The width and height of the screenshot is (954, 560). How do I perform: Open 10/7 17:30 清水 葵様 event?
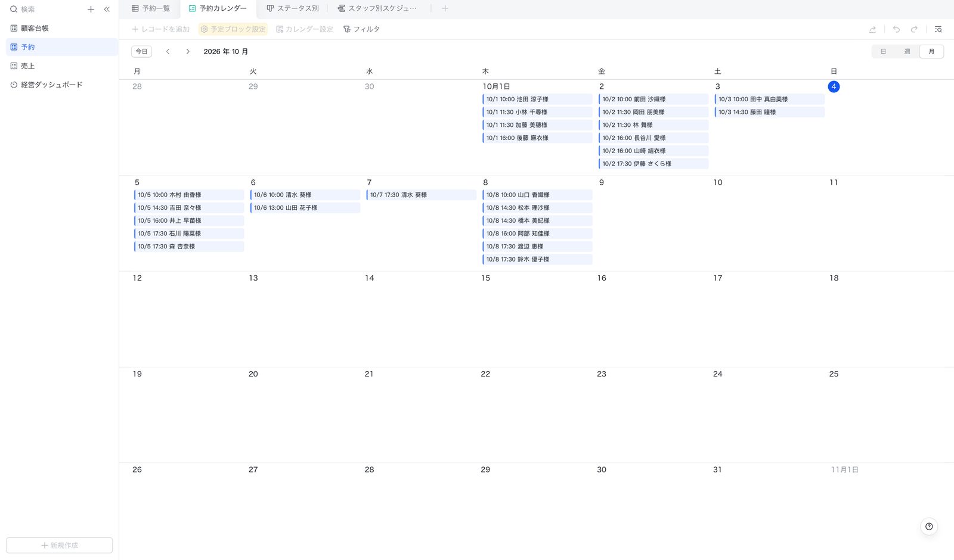pos(422,195)
